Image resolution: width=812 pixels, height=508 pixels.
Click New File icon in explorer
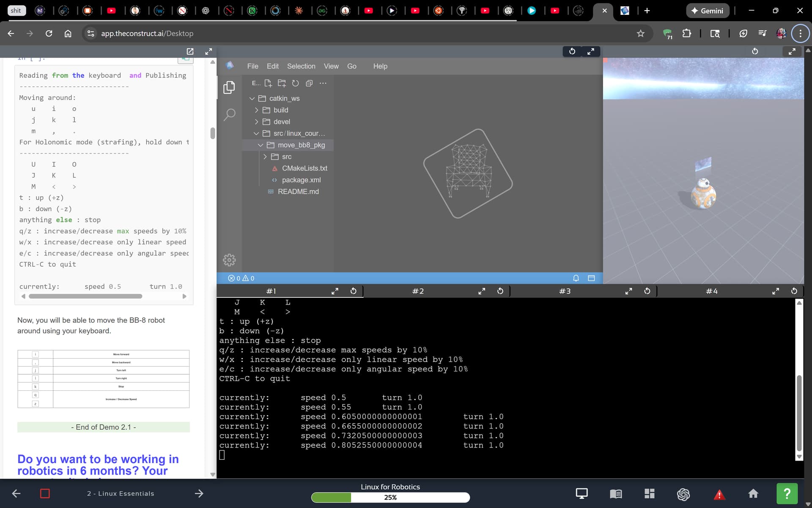(268, 83)
